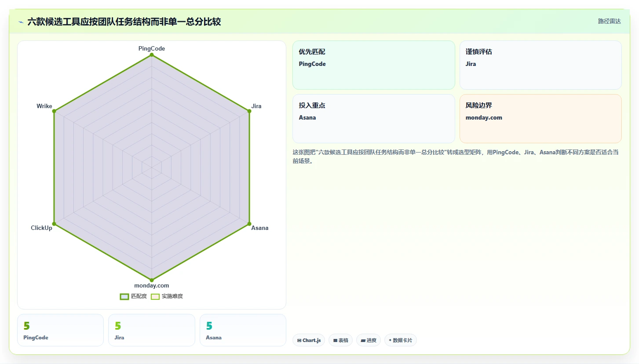Select the Jira radar data point

coord(249,111)
